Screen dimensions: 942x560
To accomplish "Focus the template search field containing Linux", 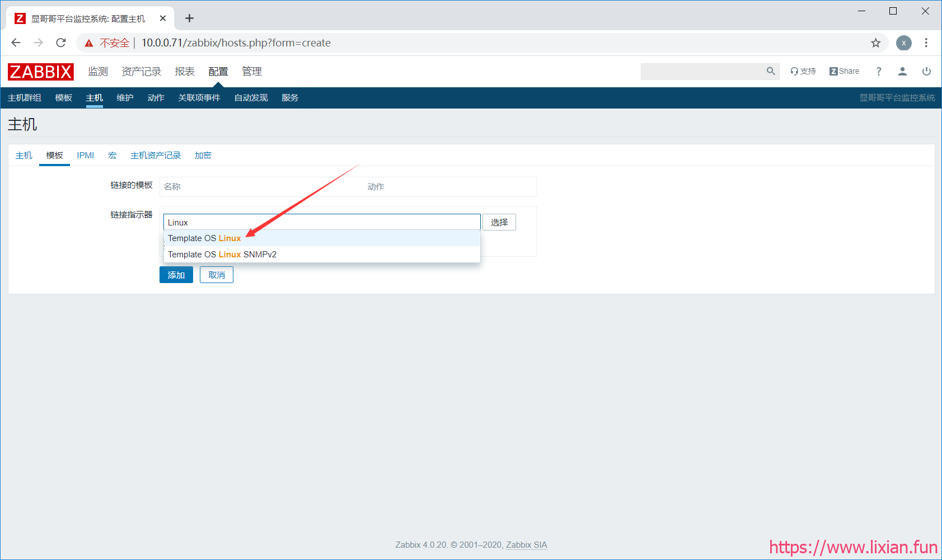I will (x=322, y=222).
